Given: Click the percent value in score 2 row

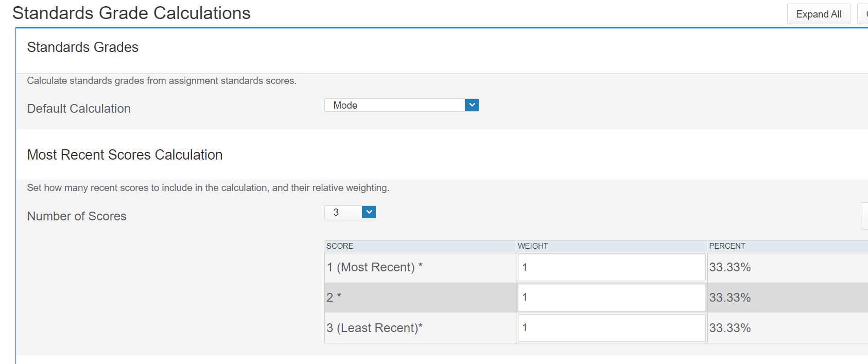Looking at the screenshot, I should (x=730, y=298).
